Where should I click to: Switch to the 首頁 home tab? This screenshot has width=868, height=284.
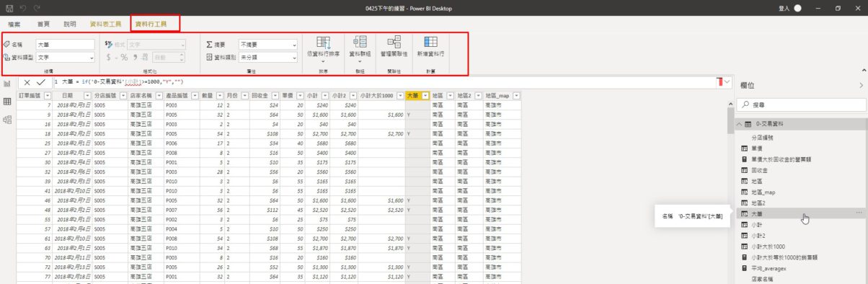(43, 24)
